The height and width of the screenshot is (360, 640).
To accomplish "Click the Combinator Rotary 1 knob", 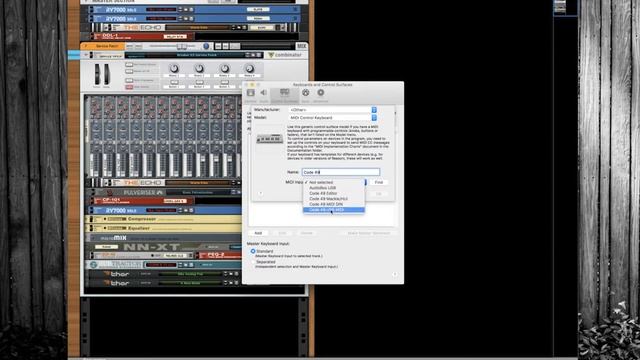I will click(x=174, y=69).
